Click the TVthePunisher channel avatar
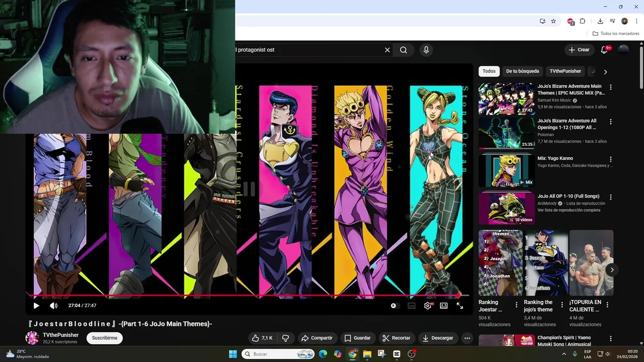 [32, 338]
